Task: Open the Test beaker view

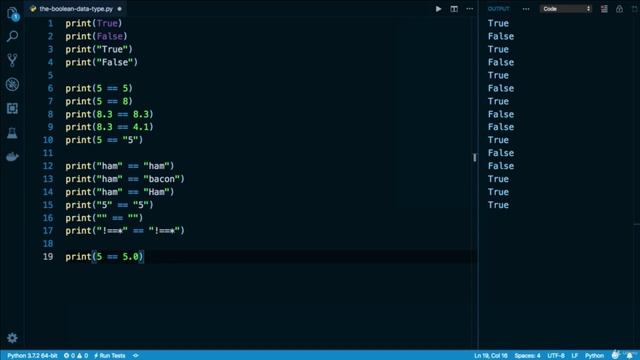Action: (12, 133)
